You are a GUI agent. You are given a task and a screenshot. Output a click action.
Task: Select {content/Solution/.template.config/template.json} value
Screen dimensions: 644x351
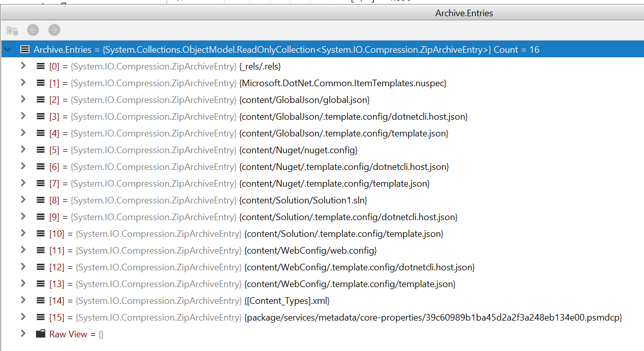344,234
